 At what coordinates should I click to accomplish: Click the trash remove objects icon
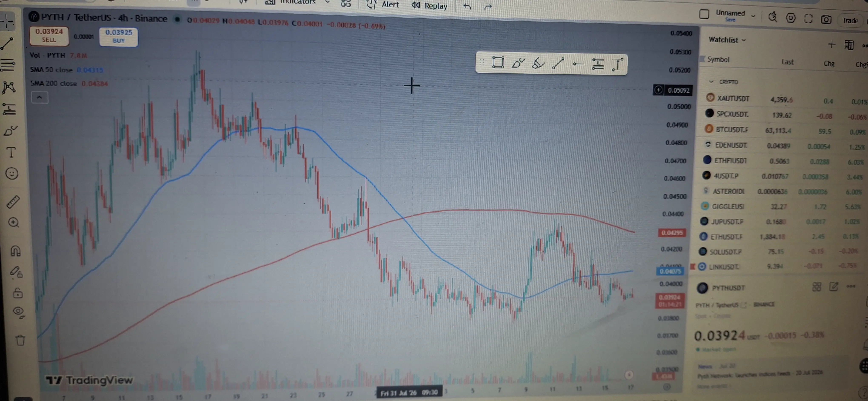point(20,340)
